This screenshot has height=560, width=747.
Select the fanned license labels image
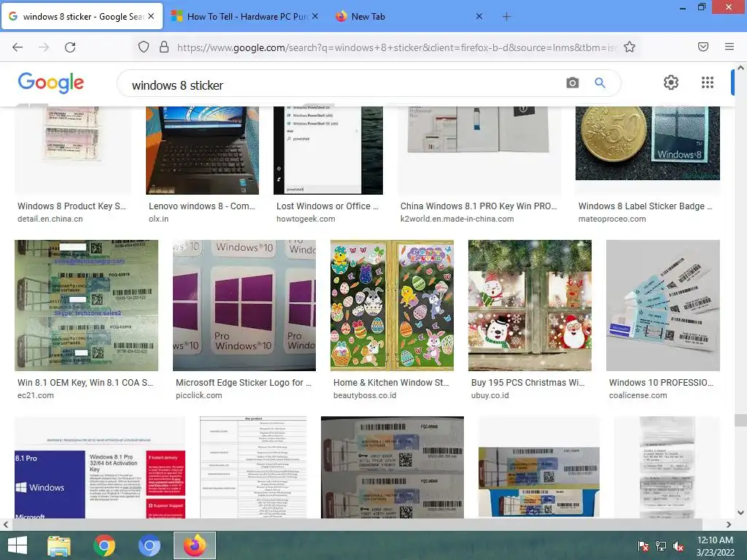[662, 306]
